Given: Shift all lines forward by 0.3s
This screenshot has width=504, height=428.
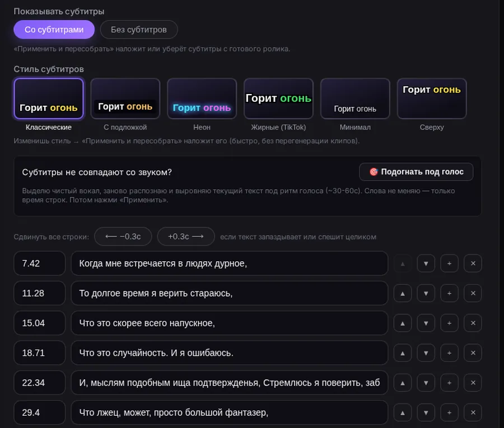Looking at the screenshot, I should [x=186, y=237].
